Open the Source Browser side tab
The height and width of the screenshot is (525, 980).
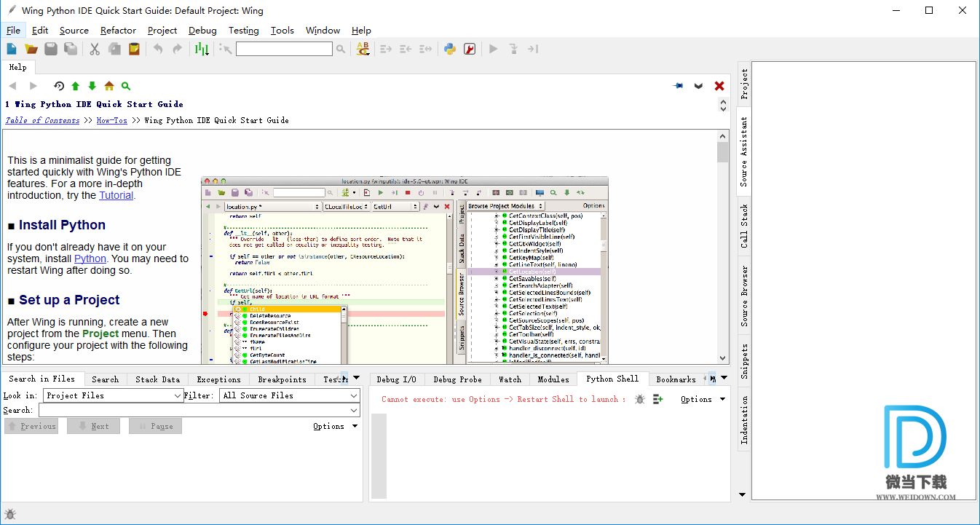pyautogui.click(x=744, y=296)
